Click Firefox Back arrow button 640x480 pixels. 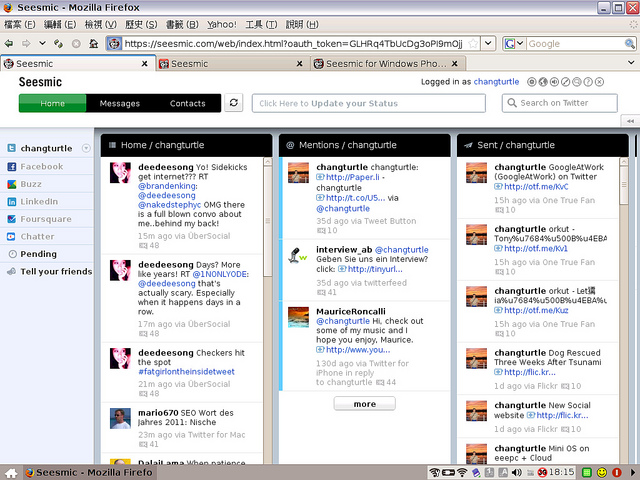[x=9, y=43]
